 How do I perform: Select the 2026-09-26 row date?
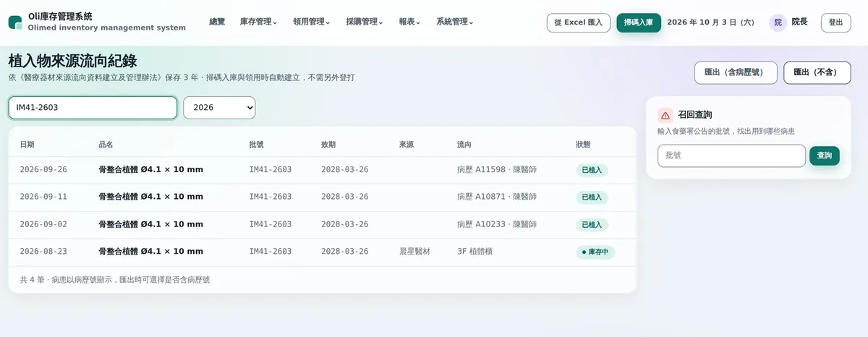coord(43,170)
